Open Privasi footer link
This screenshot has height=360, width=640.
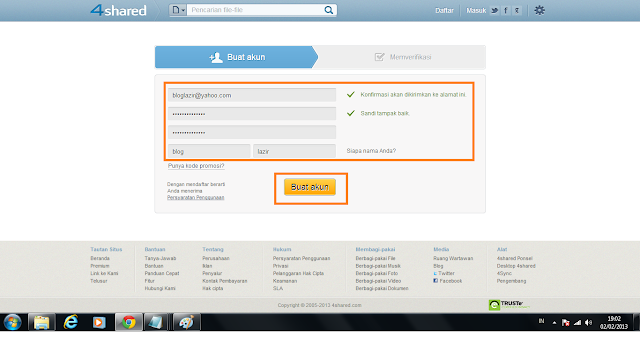click(280, 266)
